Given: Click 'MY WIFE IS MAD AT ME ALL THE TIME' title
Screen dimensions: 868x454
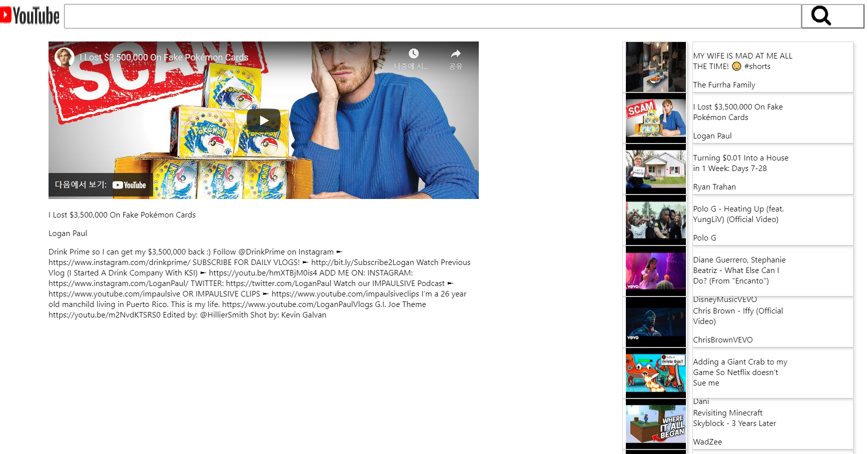Looking at the screenshot, I should point(742,61).
